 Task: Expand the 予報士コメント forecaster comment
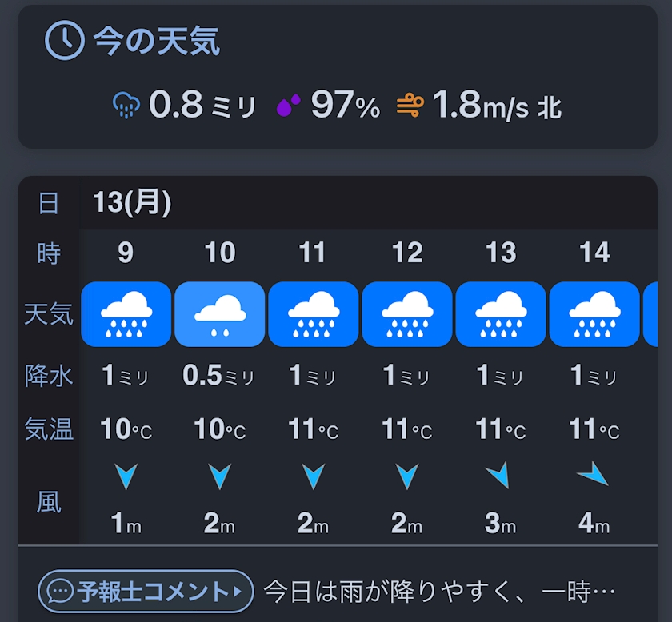coord(146,592)
